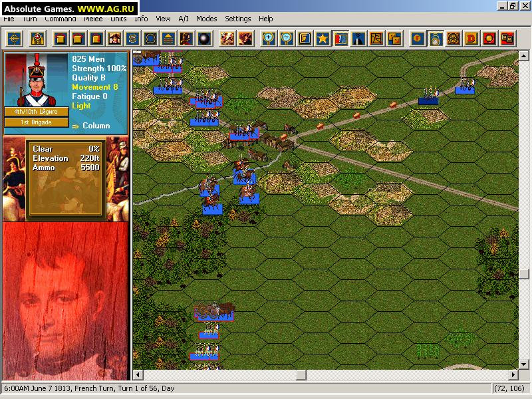Click the map's vertical scrollbar down arrow

[x=523, y=364]
